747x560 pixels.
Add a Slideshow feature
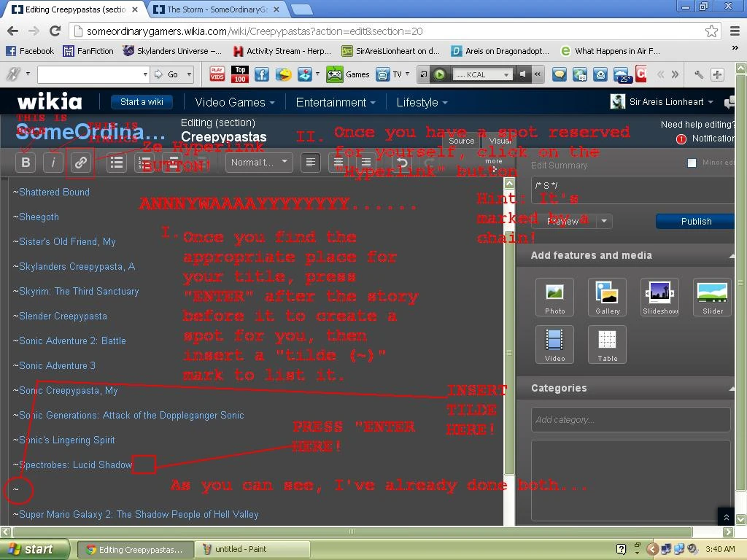(659, 297)
